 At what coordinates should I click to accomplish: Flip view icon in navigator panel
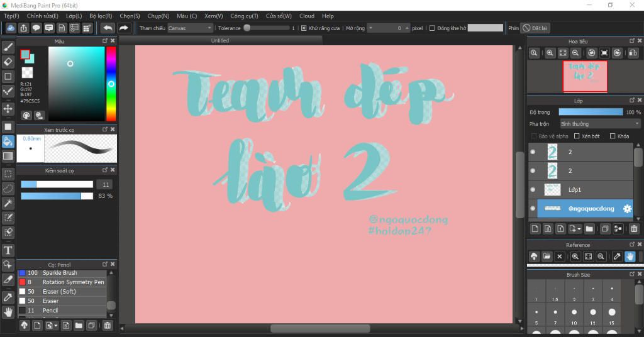633,53
